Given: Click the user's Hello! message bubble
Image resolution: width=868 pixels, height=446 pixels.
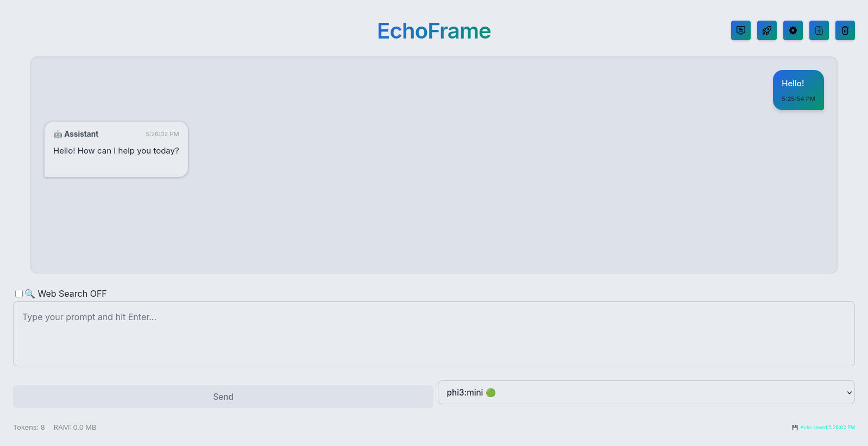Looking at the screenshot, I should pyautogui.click(x=798, y=90).
